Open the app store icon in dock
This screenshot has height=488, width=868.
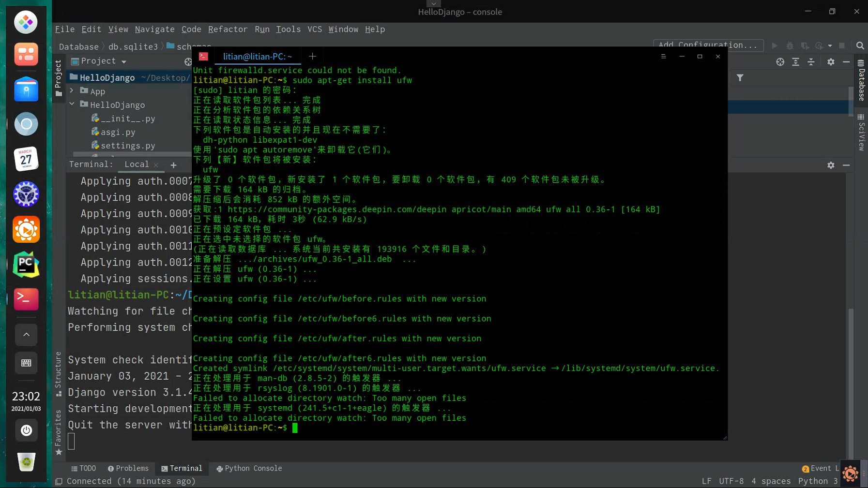click(x=26, y=89)
